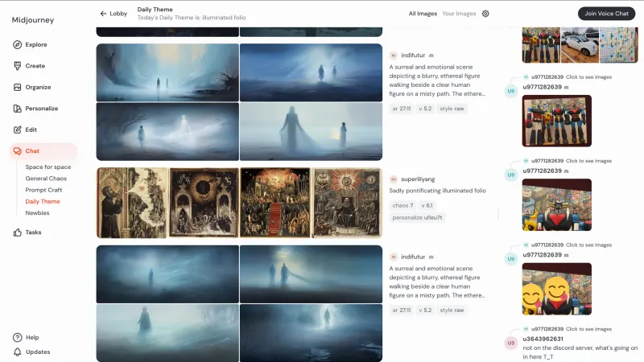Click the Updates bell icon
The height and width of the screenshot is (362, 644).
[17, 352]
